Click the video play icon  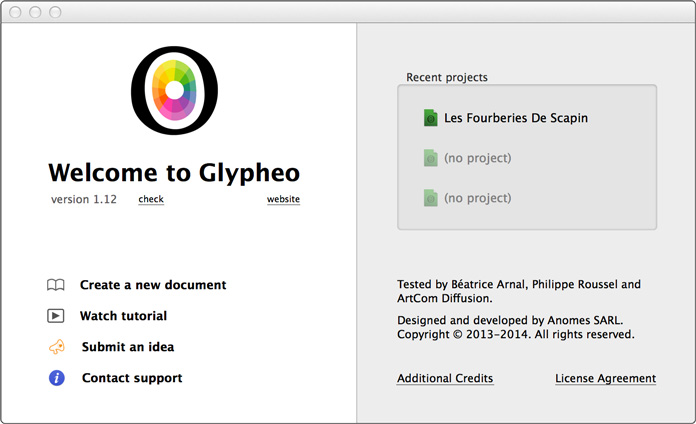pyautogui.click(x=56, y=316)
